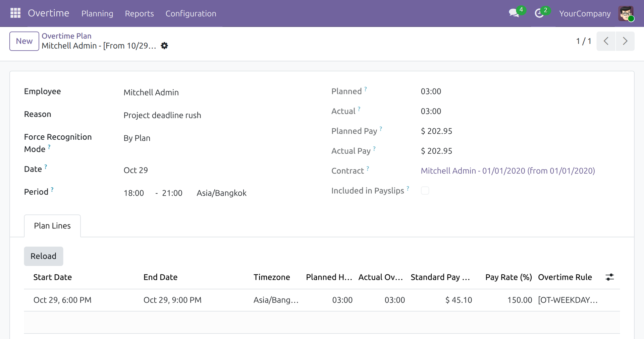Image resolution: width=644 pixels, height=339 pixels.
Task: Click the $ 45.10 standard pay cell
Action: coord(459,300)
